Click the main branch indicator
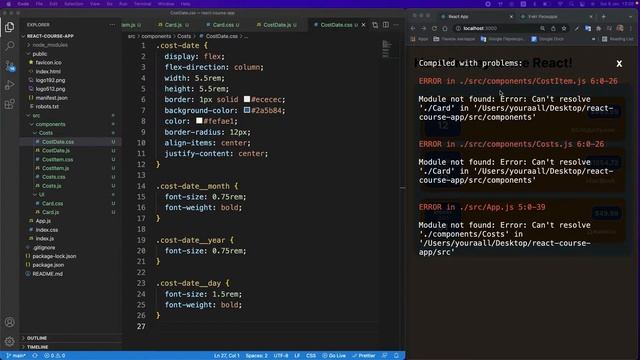The height and width of the screenshot is (360, 640). tap(16, 356)
